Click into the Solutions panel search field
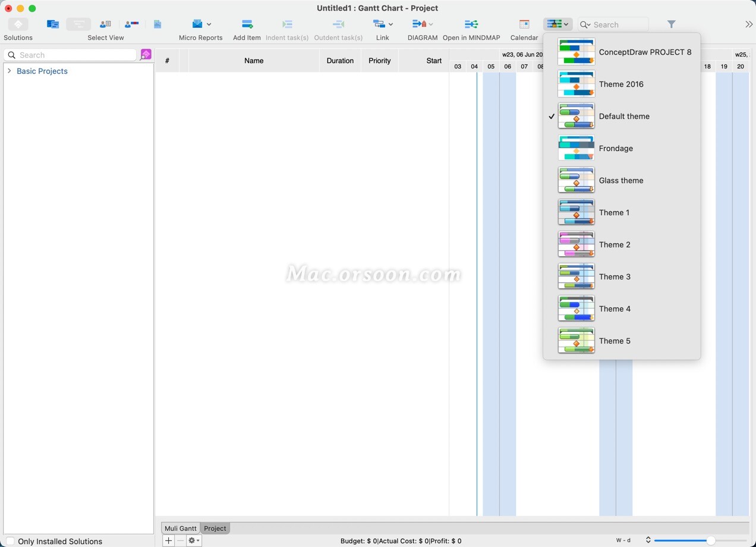 [x=70, y=55]
